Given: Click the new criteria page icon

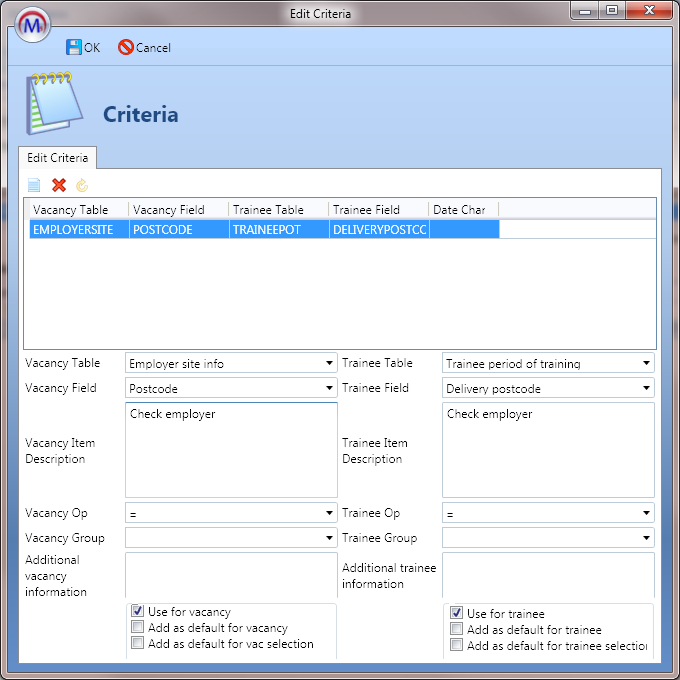Looking at the screenshot, I should coord(34,185).
